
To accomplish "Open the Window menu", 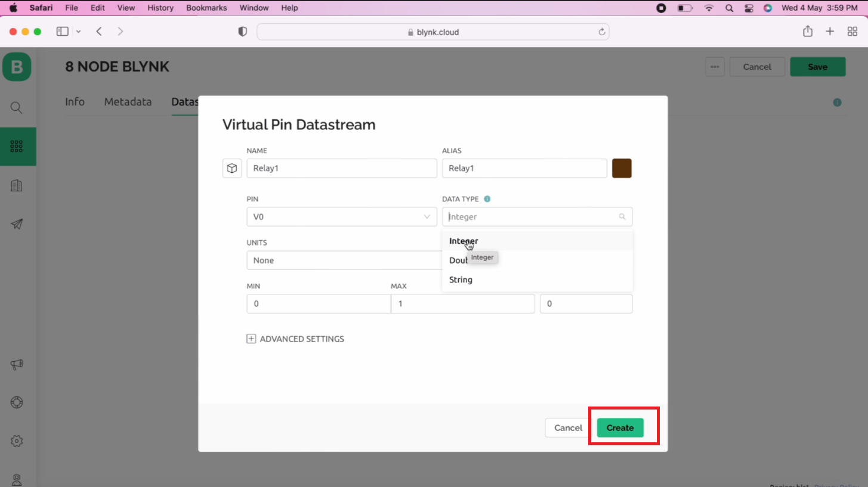I will click(x=254, y=8).
